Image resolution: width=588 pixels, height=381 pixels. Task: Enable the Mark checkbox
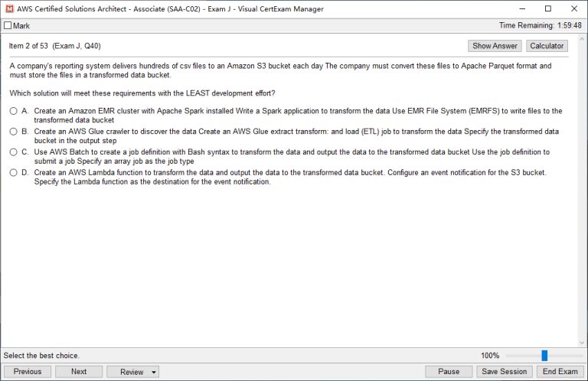point(8,26)
